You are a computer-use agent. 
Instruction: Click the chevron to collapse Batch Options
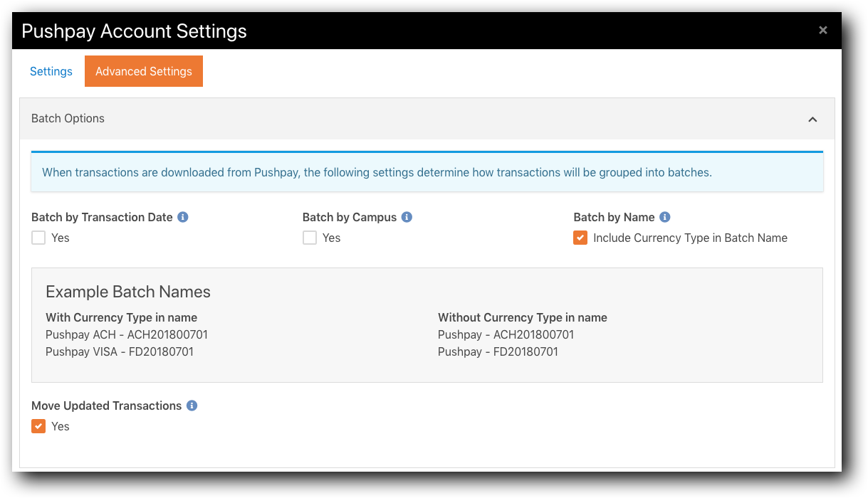(812, 120)
